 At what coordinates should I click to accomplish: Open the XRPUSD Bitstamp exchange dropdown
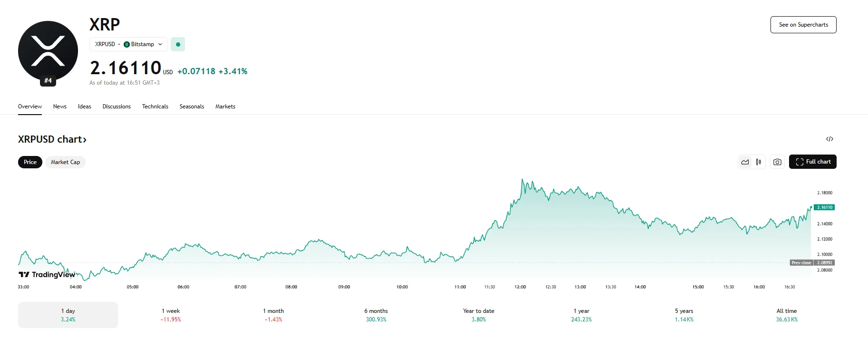click(x=128, y=44)
